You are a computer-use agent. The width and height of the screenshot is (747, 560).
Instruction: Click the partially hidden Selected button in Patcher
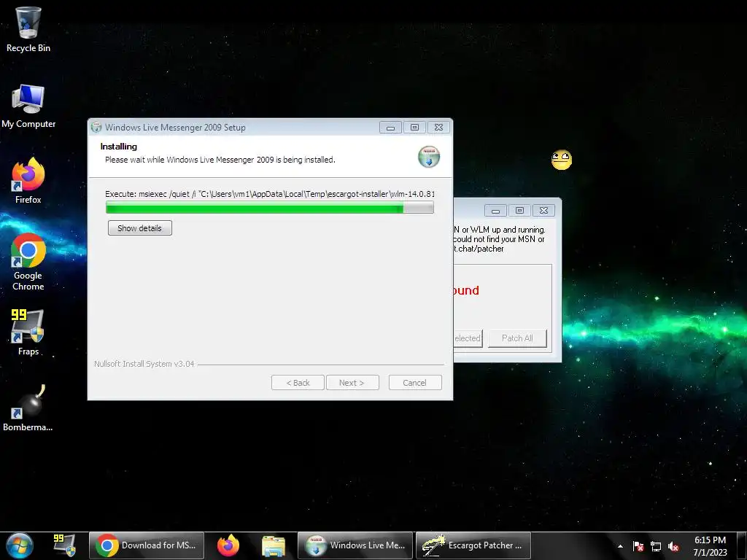(468, 338)
